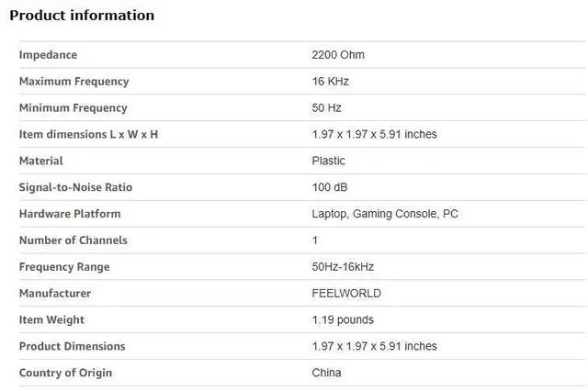Click the Item dimensions L x W x H label
The image size is (588, 391).
(x=88, y=135)
